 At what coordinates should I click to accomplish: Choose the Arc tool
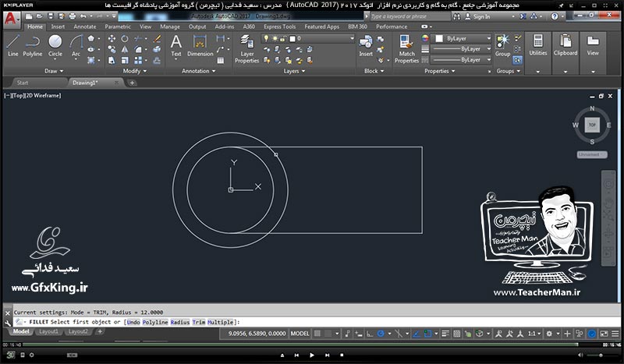click(x=76, y=45)
